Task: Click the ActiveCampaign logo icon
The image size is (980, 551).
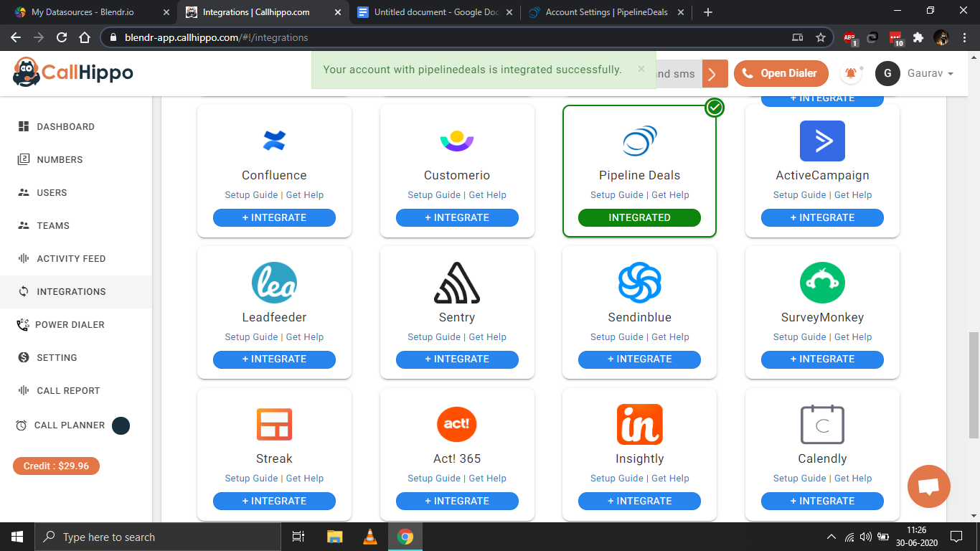Action: [x=822, y=141]
